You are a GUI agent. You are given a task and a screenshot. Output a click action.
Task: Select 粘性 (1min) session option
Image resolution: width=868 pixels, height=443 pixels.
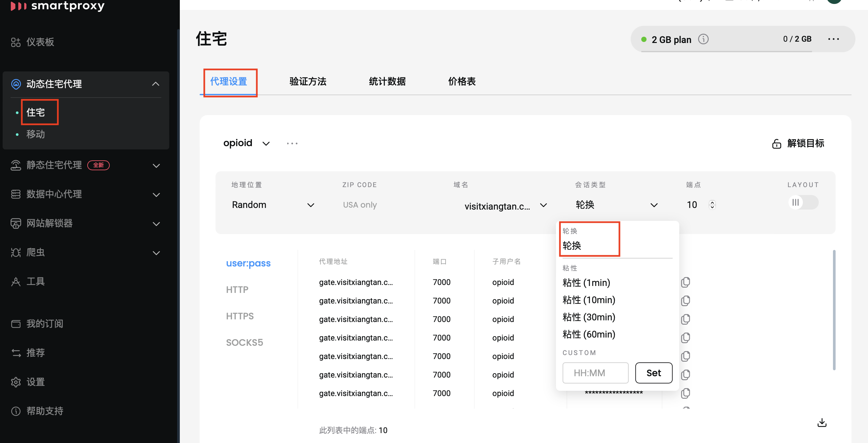click(x=586, y=283)
